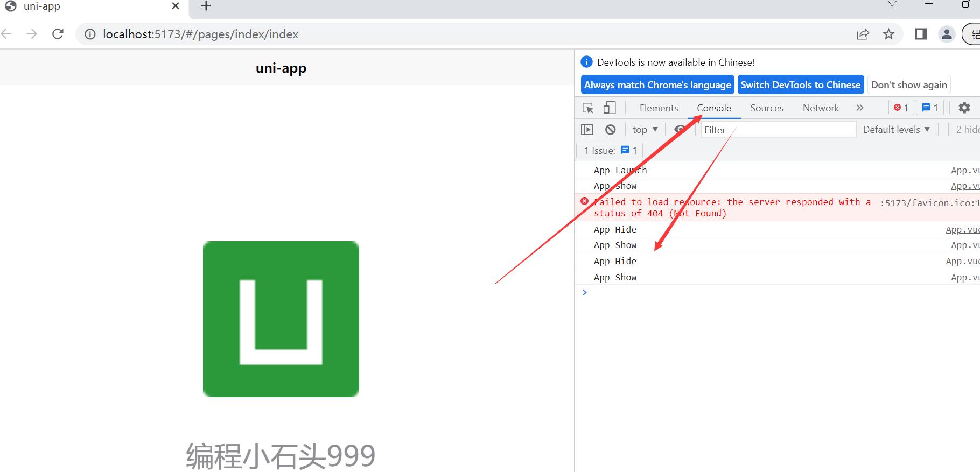Open the tab search chevron
980x472 pixels.
[x=892, y=4]
